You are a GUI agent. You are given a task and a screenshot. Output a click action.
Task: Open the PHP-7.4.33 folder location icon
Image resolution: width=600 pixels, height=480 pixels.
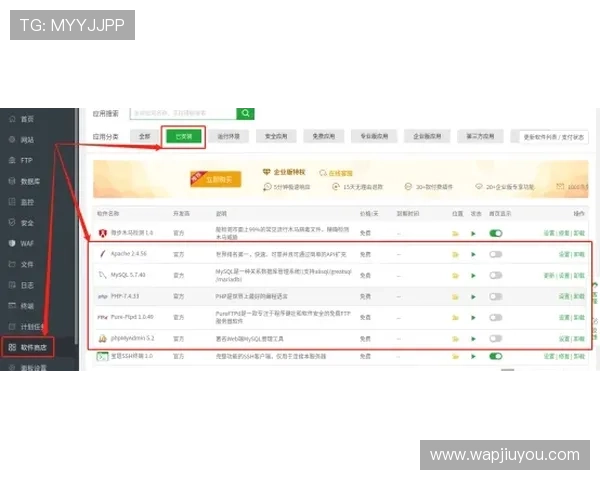point(455,297)
